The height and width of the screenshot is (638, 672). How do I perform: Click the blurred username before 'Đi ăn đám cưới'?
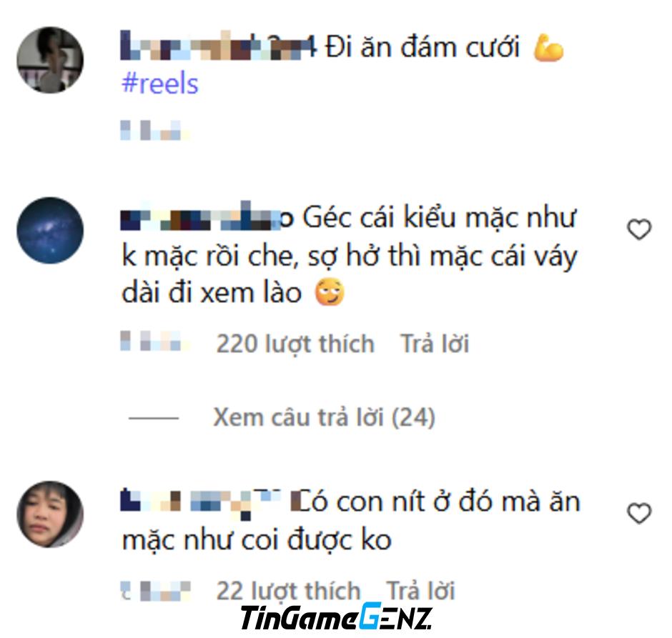219,46
